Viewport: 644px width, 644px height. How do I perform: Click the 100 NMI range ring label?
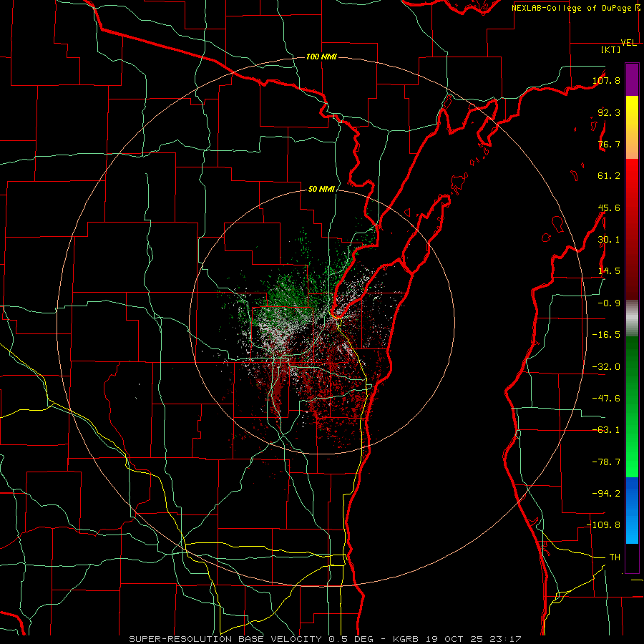[321, 57]
